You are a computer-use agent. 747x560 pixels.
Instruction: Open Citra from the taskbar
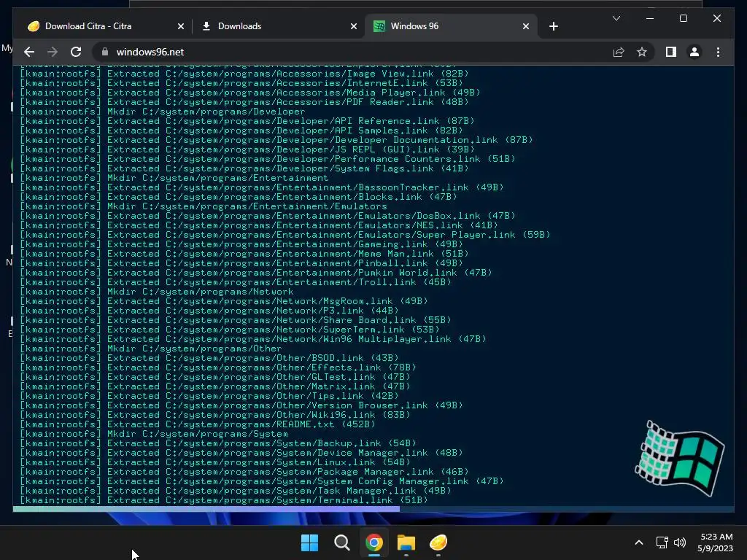click(x=438, y=542)
